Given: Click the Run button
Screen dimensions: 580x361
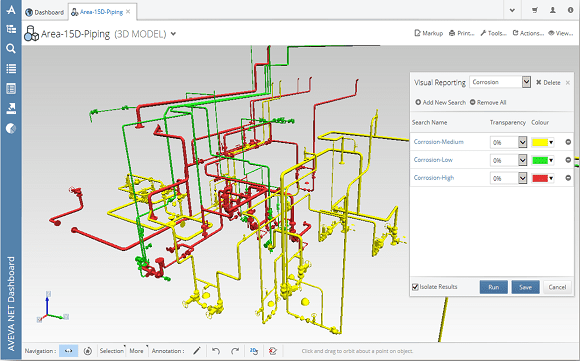Looking at the screenshot, I should (493, 287).
